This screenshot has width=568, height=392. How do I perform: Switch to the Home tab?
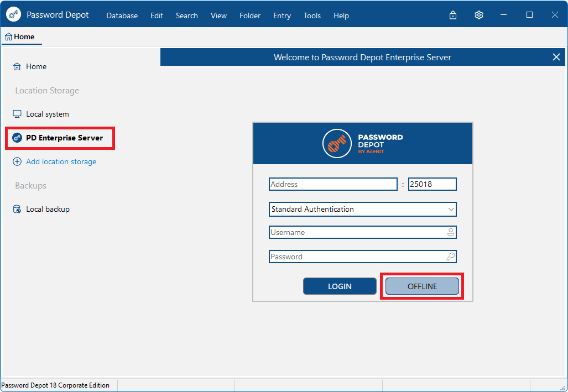click(20, 37)
